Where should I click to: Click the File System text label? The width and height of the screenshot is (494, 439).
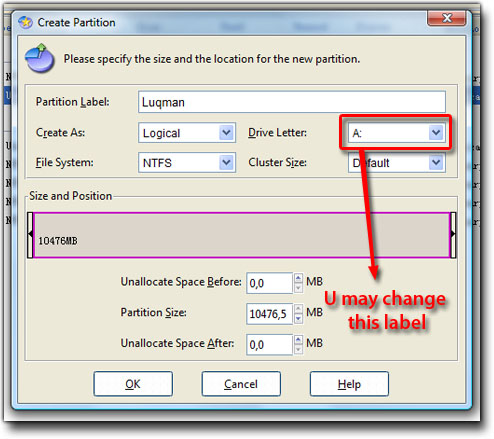[x=65, y=163]
